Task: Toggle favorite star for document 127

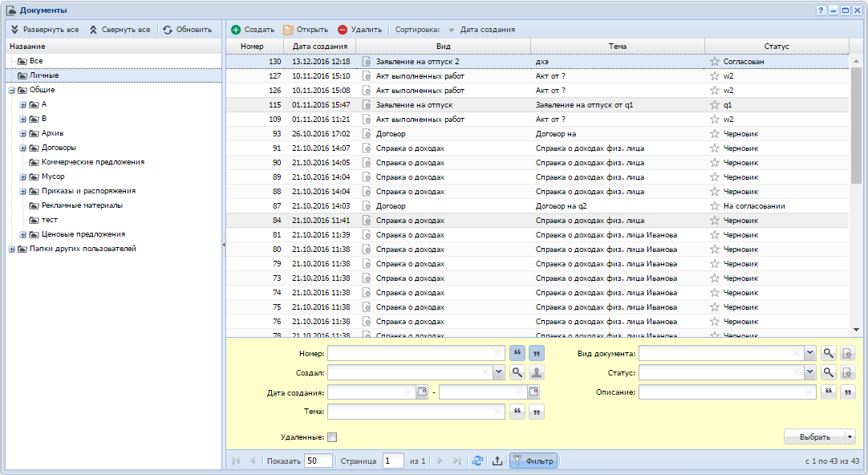Action: (x=715, y=76)
